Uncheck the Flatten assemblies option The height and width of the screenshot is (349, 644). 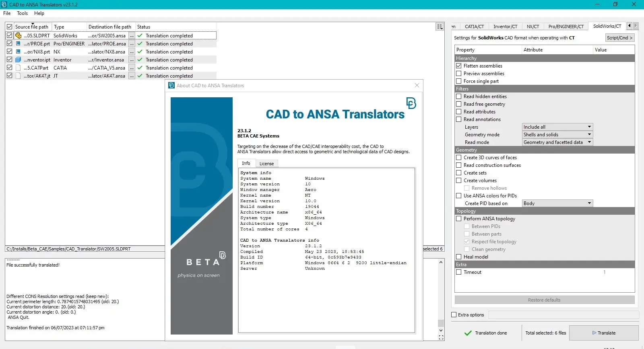[x=458, y=66]
